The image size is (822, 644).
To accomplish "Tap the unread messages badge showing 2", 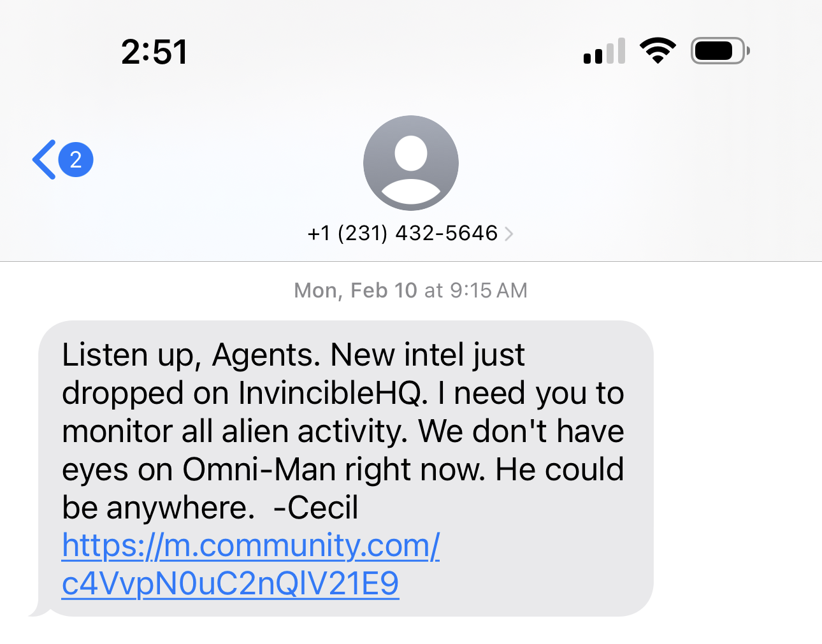I will [76, 159].
